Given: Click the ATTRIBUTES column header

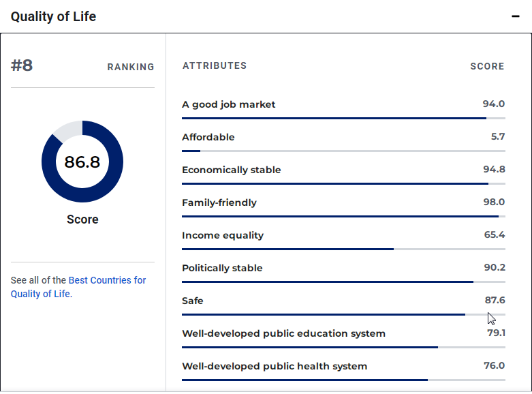Looking at the screenshot, I should click(215, 66).
